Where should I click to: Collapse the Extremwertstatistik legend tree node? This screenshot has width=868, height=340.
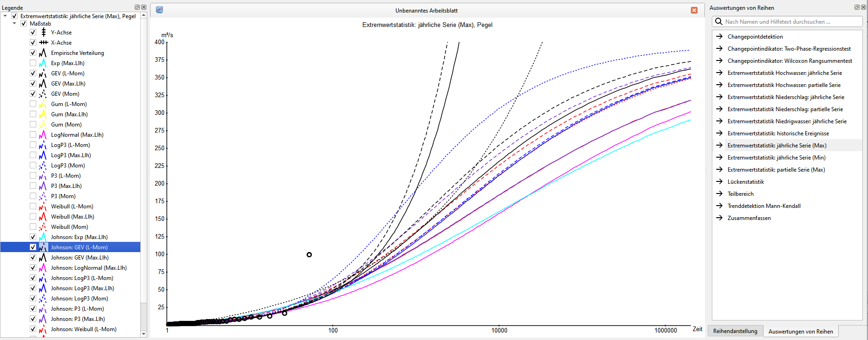tap(5, 16)
